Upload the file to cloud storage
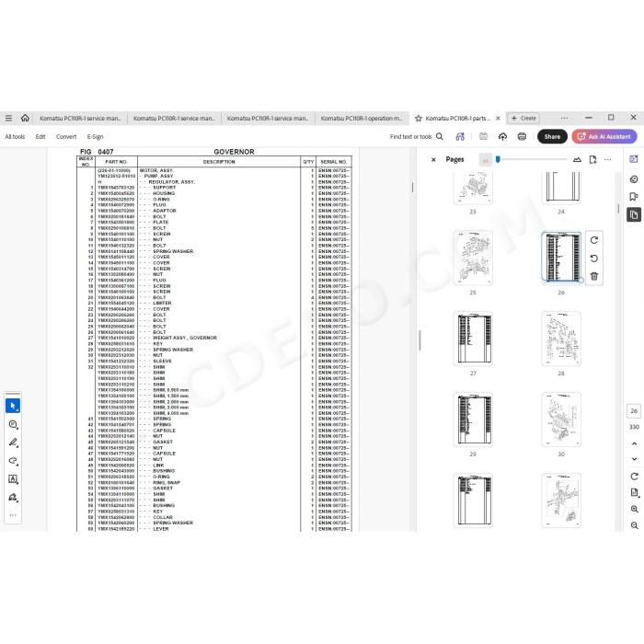Image resolution: width=644 pixels, height=644 pixels. [502, 137]
